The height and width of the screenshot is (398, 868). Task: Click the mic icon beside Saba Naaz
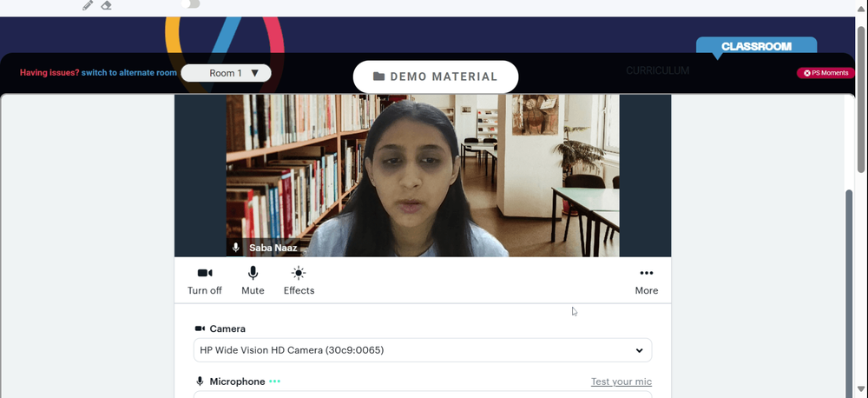coord(236,248)
